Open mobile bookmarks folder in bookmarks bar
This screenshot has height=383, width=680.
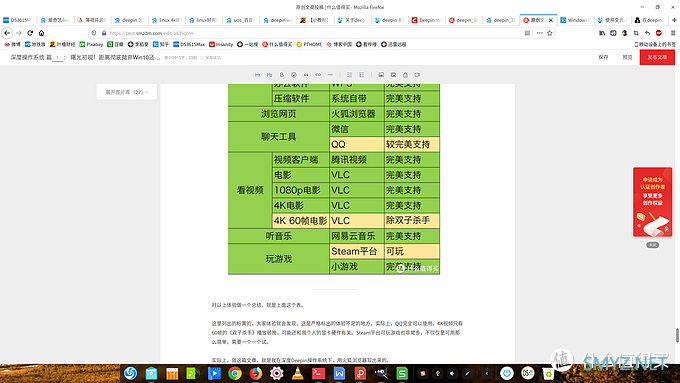click(x=655, y=44)
